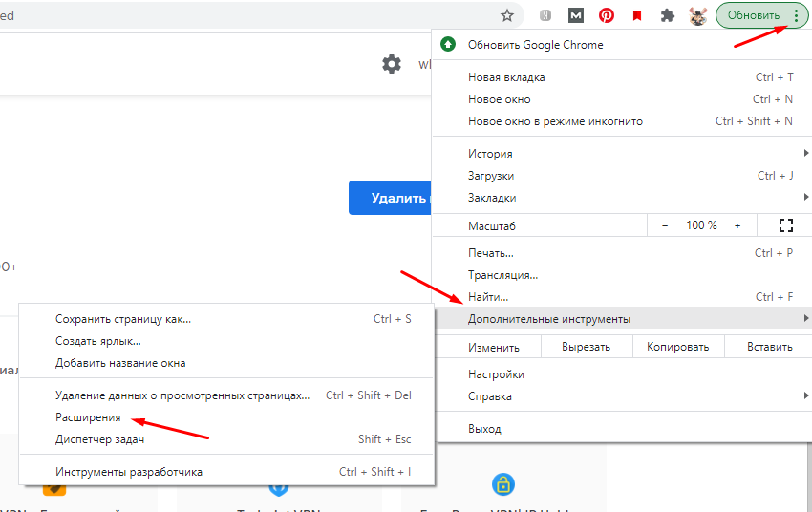Click the red bookmark extension icon
This screenshot has width=812, height=512.
pos(637,15)
